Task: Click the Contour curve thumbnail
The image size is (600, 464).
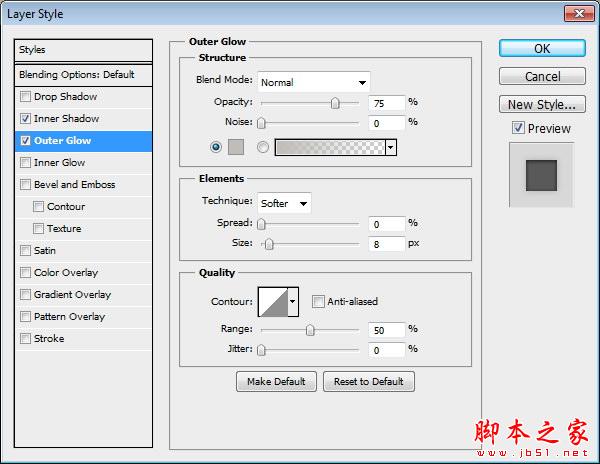Action: pyautogui.click(x=273, y=301)
